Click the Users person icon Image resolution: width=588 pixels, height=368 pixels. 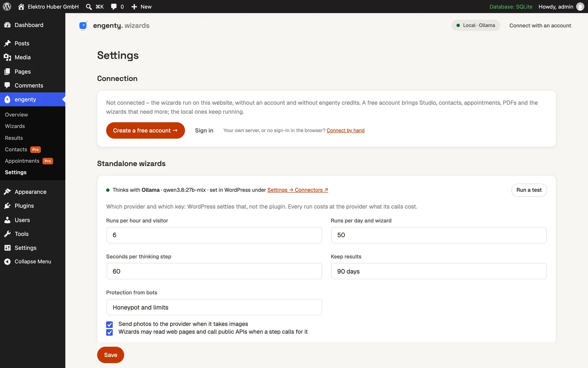tap(7, 220)
